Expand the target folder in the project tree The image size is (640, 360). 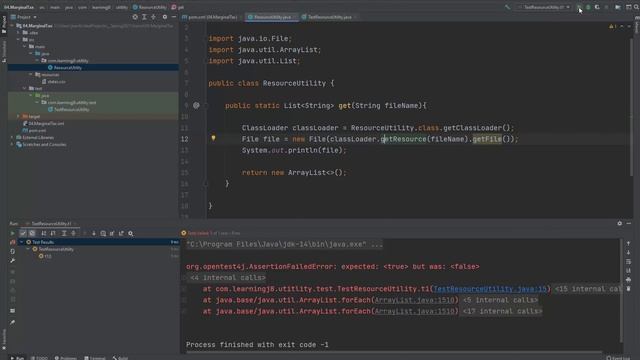18,116
